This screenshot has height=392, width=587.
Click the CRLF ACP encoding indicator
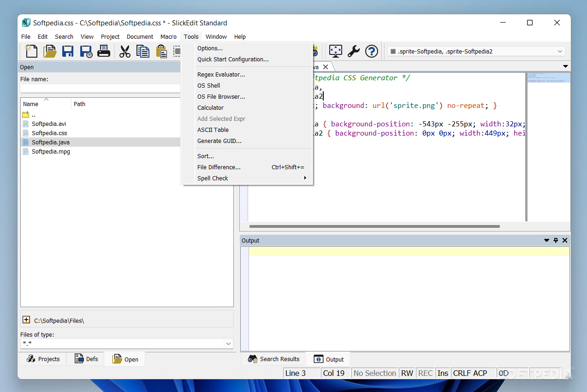coord(473,373)
